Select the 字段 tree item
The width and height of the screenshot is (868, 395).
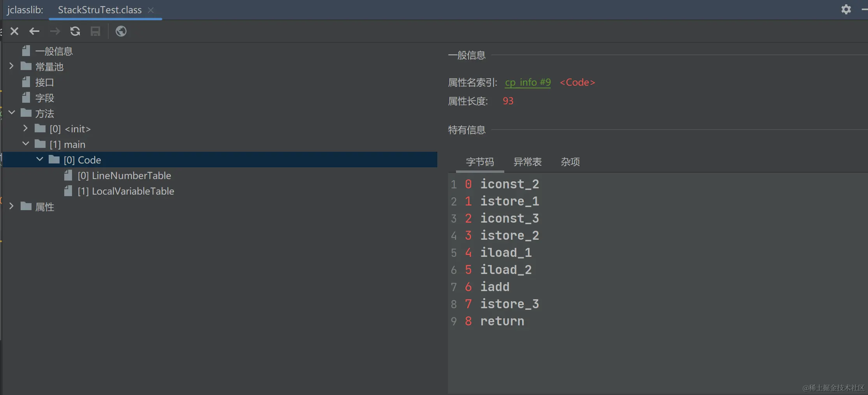pyautogui.click(x=44, y=98)
